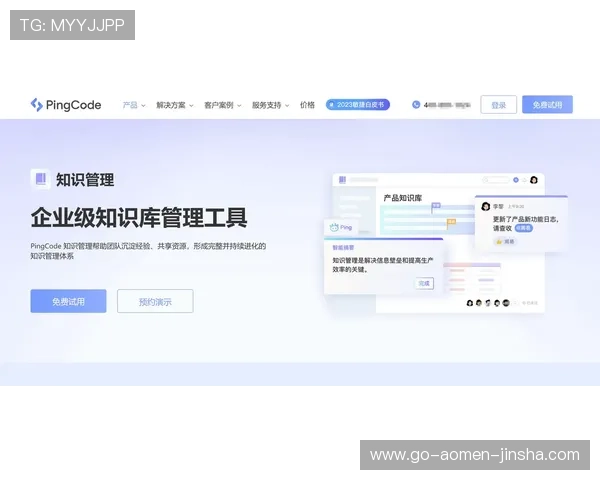Click the blue add icon in mockup toolbar

coord(516,180)
